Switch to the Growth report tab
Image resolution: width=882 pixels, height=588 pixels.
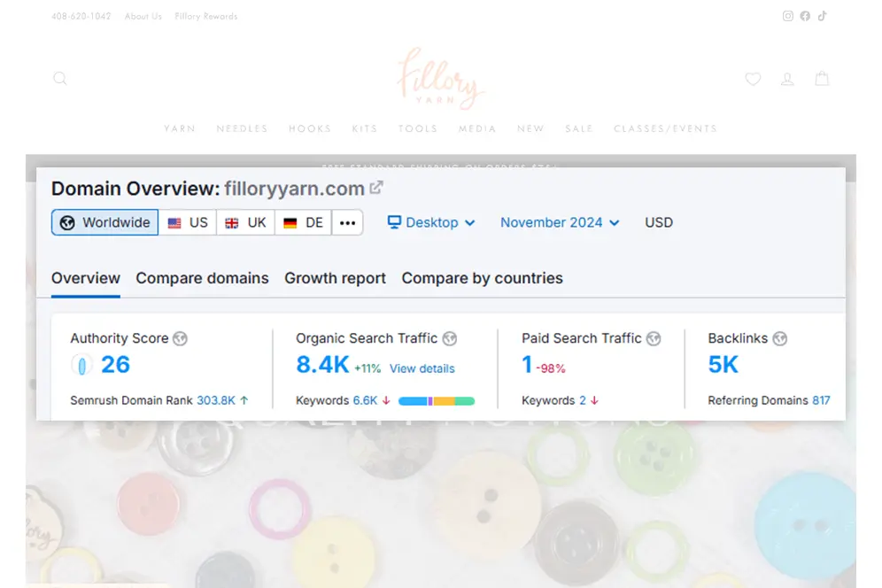336,279
